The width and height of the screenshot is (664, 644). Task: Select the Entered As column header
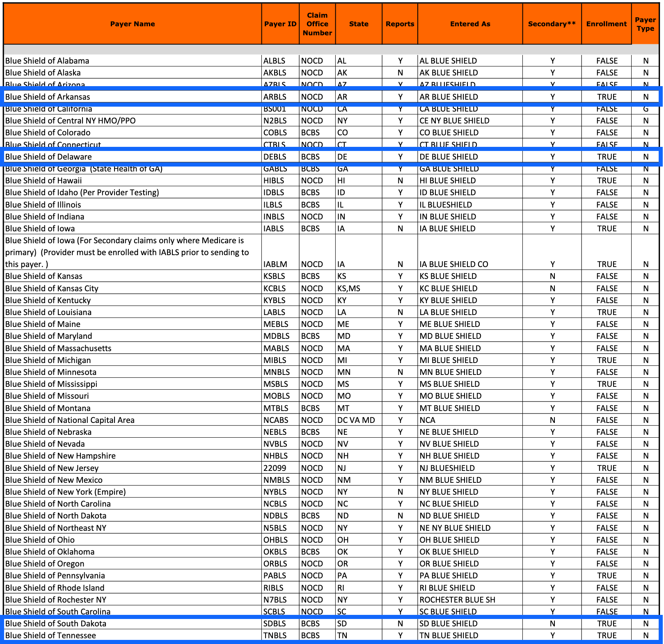[x=469, y=24]
